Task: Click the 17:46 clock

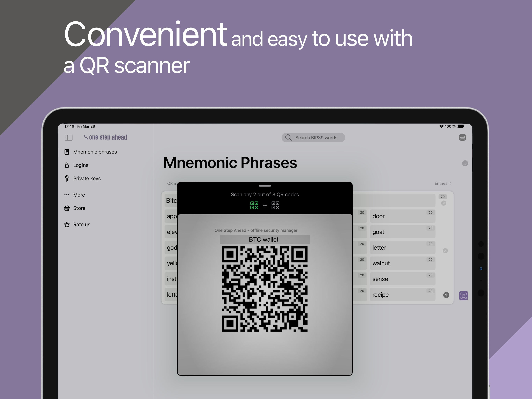Action: [69, 126]
